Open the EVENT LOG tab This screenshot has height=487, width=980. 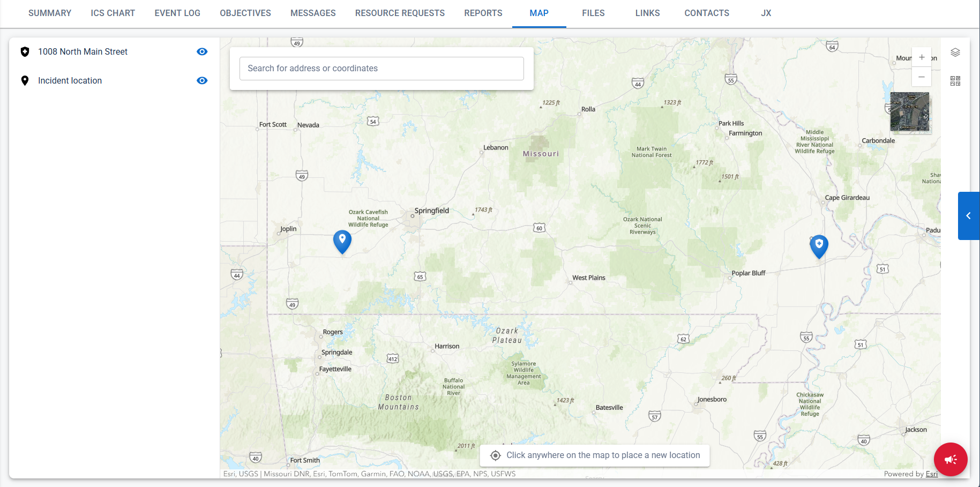177,13
